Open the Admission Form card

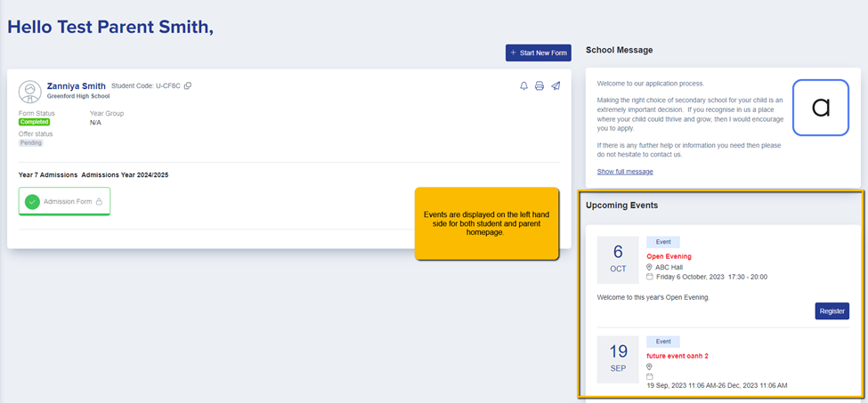click(x=64, y=202)
